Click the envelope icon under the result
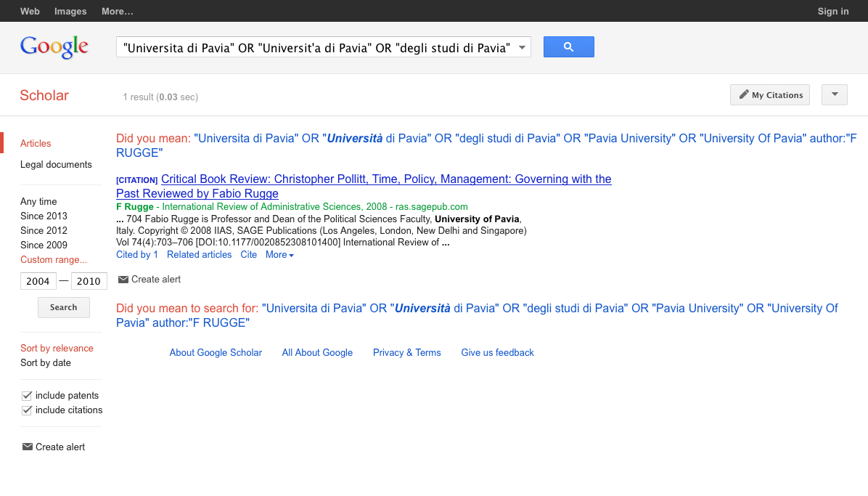 point(123,280)
